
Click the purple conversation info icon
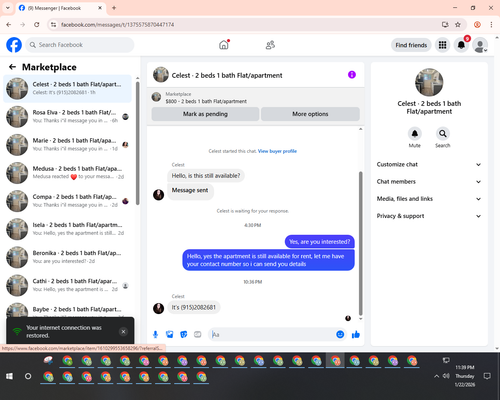[352, 75]
